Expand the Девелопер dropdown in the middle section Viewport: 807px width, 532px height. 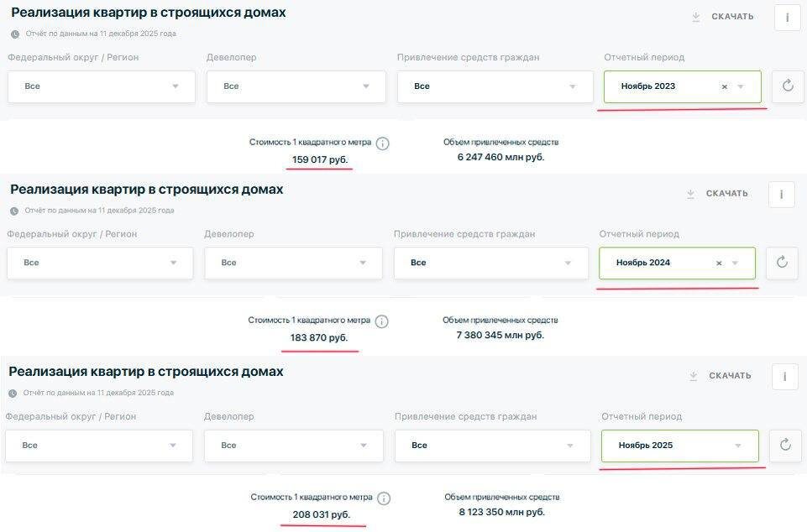click(292, 263)
